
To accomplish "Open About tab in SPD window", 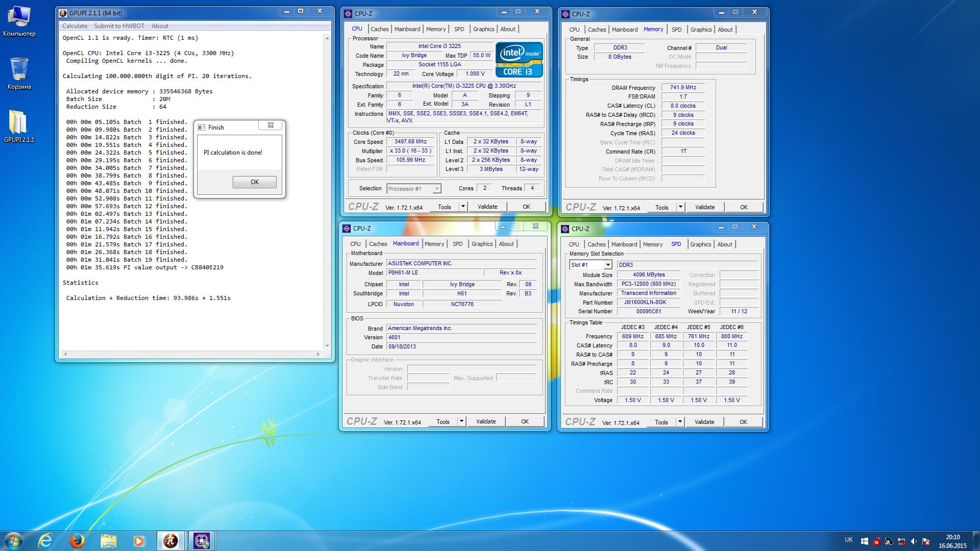I will pyautogui.click(x=725, y=244).
